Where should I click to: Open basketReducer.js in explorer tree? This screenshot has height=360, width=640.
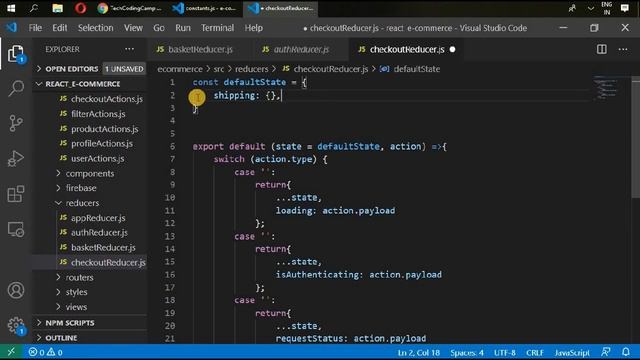tap(103, 248)
